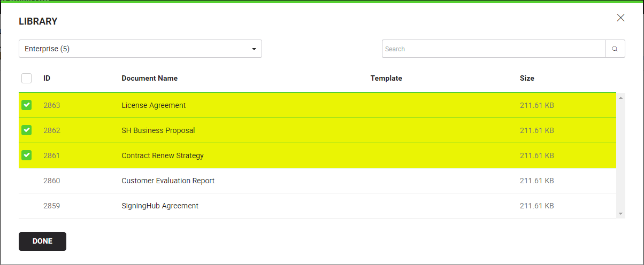Uncheck the License Agreement checkbox
The height and width of the screenshot is (265, 644).
click(x=26, y=105)
